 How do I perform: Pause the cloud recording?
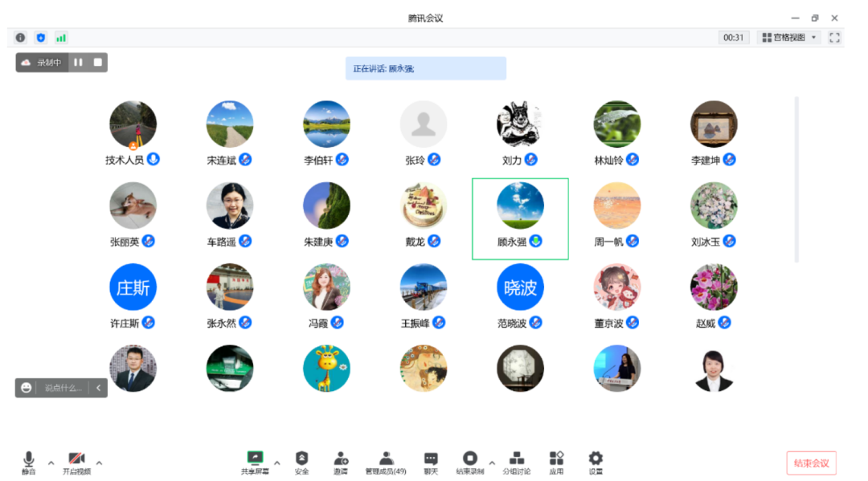point(78,63)
